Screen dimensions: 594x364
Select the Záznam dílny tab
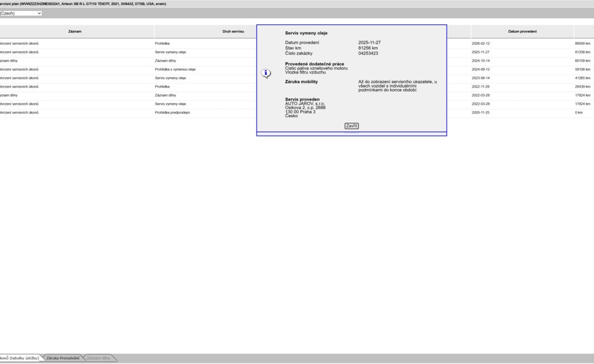tap(98, 358)
